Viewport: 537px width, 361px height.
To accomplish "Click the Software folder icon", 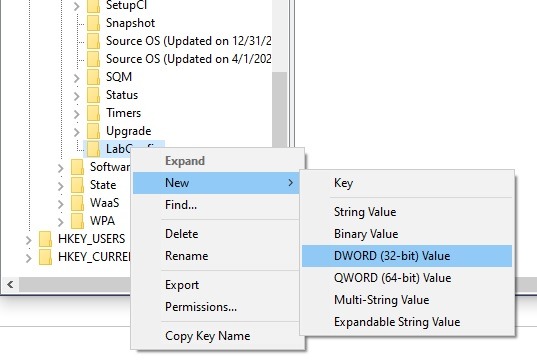I will (x=77, y=167).
